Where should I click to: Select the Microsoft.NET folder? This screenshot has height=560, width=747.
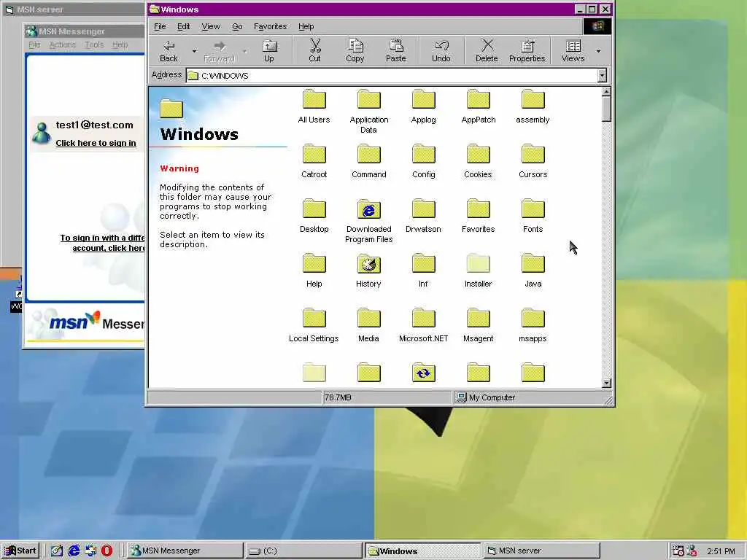point(424,326)
